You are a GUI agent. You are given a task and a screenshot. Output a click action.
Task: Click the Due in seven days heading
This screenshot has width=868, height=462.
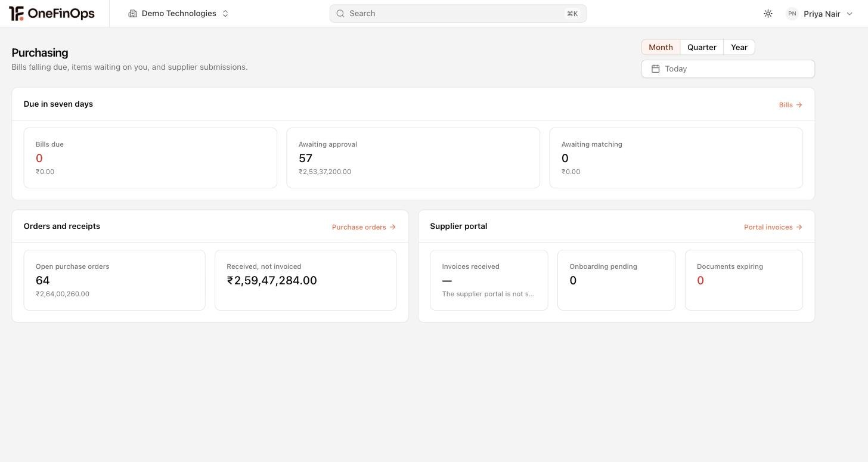click(58, 104)
